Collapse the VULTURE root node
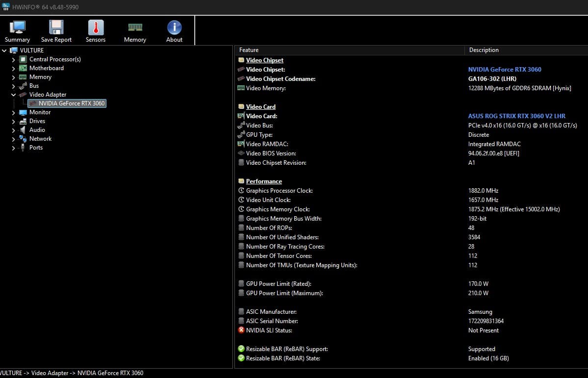588x378 pixels. click(x=4, y=50)
